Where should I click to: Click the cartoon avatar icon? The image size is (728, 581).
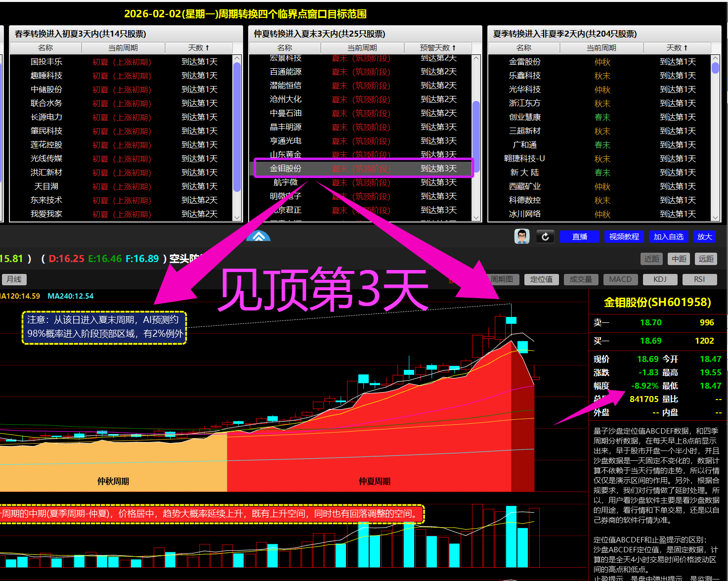point(521,236)
